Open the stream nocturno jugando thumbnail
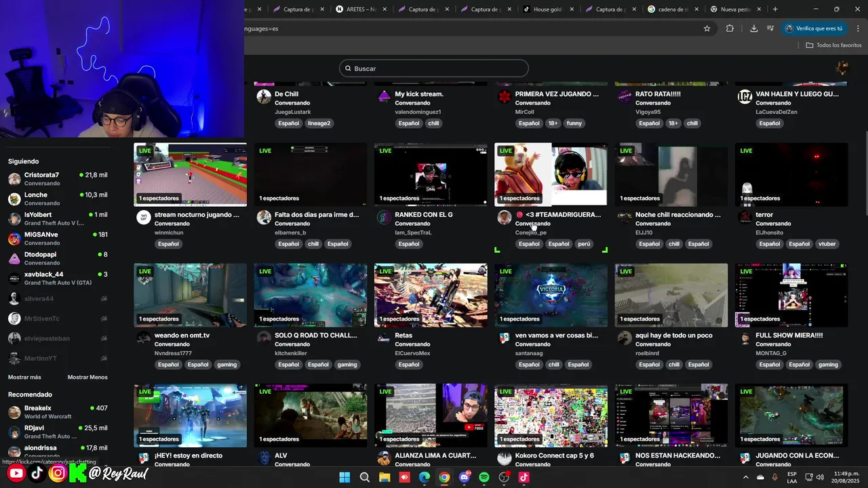Viewport: 868px width, 488px height. (x=191, y=175)
